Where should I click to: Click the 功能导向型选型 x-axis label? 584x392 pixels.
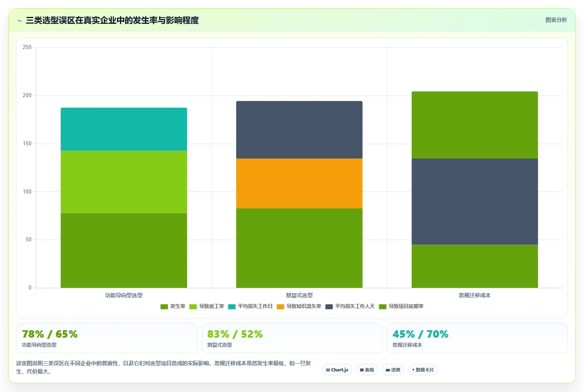[124, 296]
